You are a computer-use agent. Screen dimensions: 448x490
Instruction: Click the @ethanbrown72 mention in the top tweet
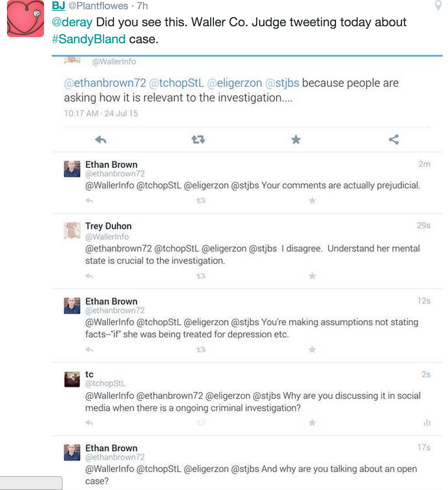(x=105, y=83)
